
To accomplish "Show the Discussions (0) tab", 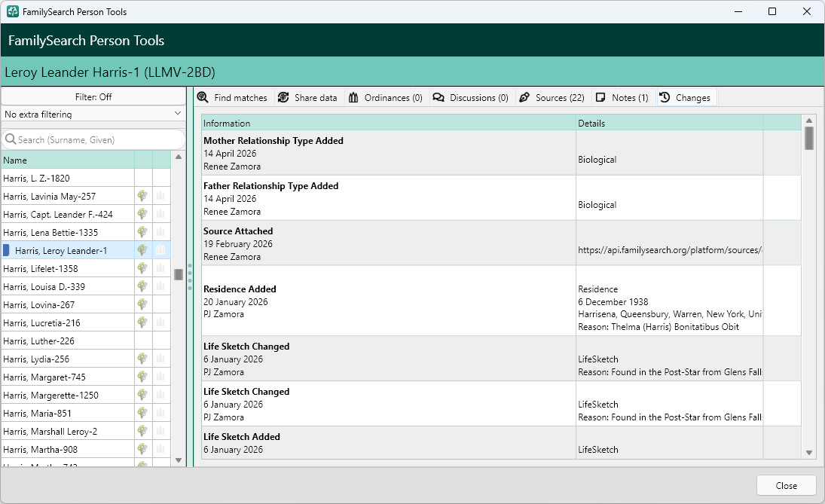I will tap(470, 97).
